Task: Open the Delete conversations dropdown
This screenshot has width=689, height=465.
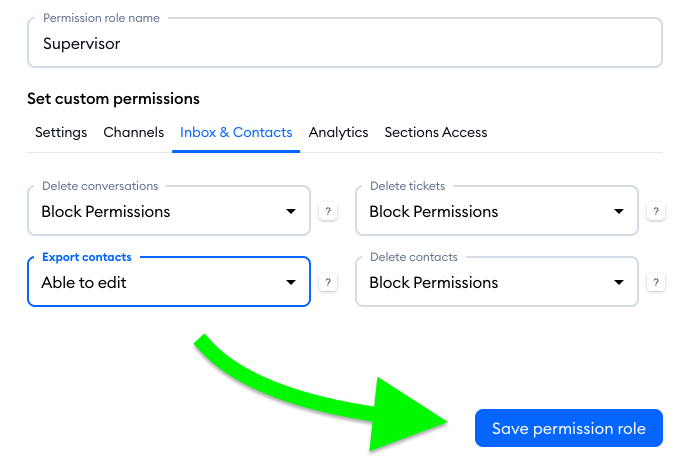Action: pos(169,211)
